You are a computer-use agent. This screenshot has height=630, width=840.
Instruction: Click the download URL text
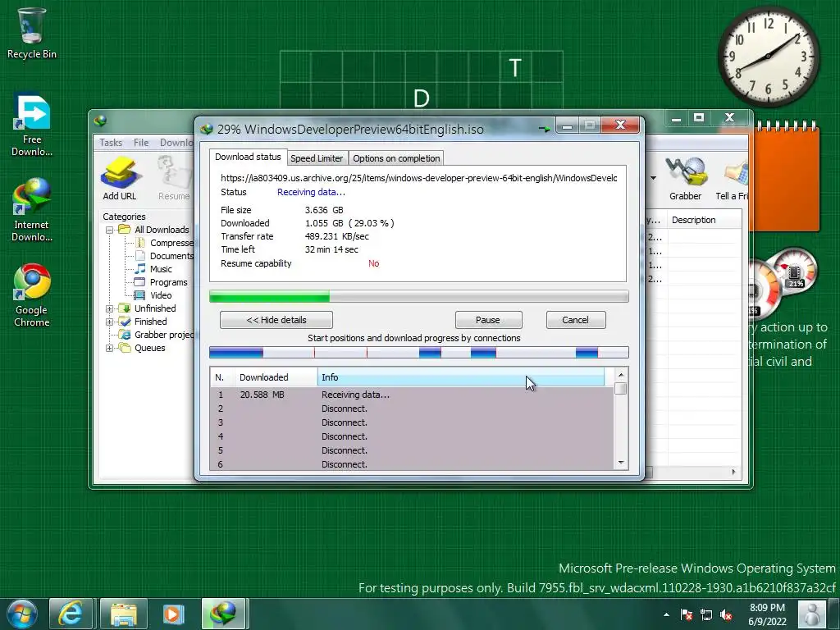coord(418,178)
